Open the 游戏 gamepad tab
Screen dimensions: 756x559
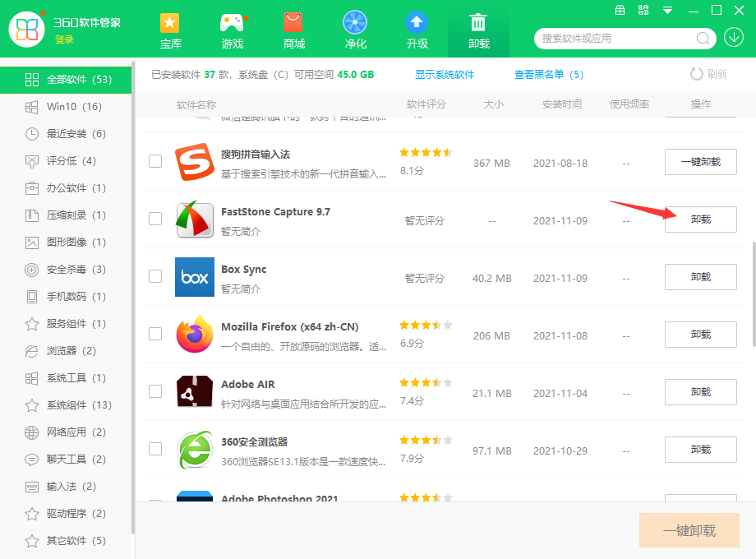(233, 31)
